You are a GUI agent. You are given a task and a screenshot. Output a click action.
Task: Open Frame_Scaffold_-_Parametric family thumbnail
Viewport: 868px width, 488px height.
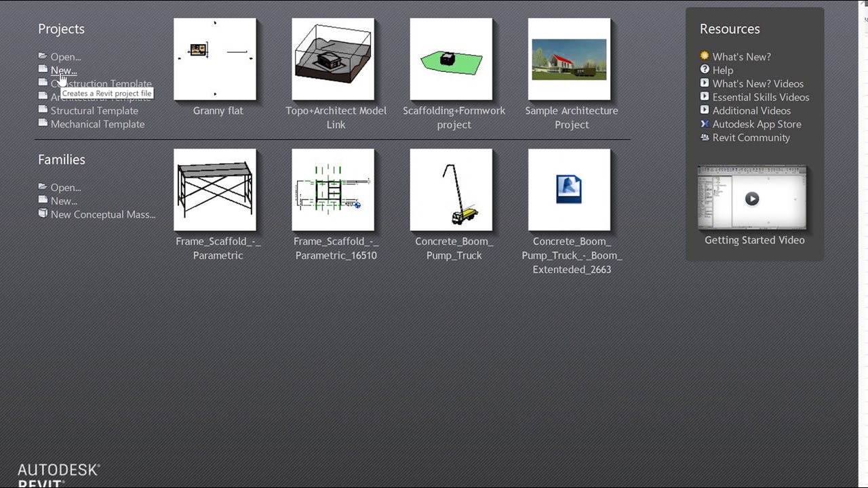click(215, 190)
